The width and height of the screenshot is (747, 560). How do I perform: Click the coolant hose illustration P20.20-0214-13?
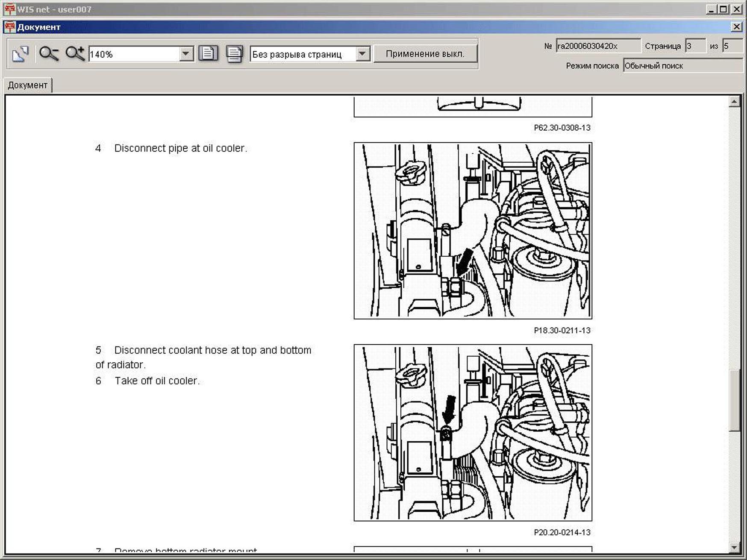(473, 433)
